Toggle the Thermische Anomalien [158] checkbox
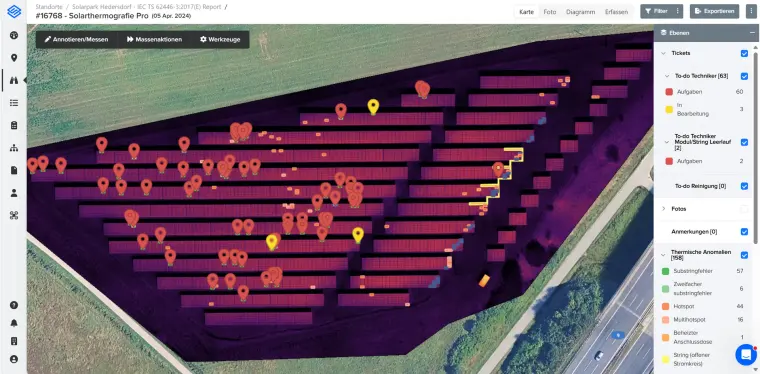This screenshot has height=374, width=760. pos(744,255)
